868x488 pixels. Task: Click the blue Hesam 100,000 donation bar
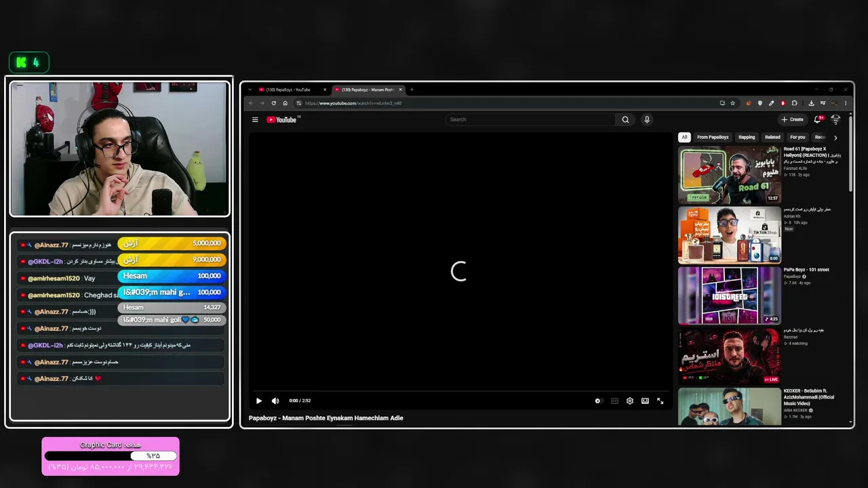172,276
